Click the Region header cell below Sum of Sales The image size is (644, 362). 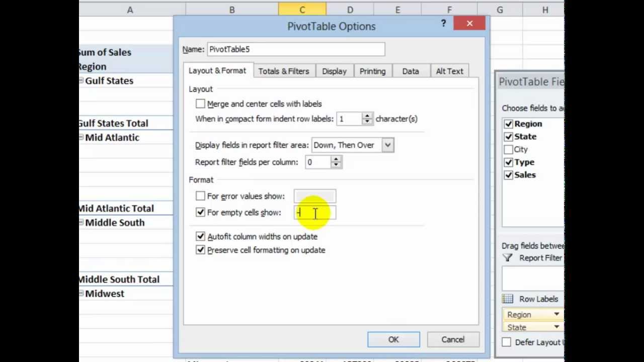[126, 66]
